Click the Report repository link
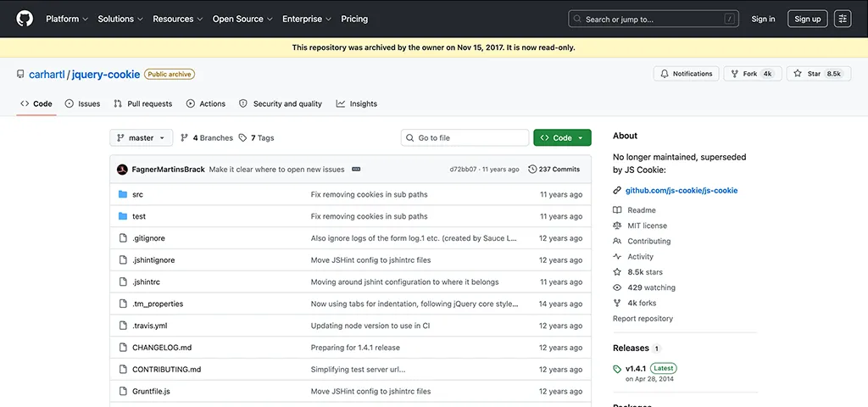Viewport: 868px width, 407px height. tap(643, 319)
